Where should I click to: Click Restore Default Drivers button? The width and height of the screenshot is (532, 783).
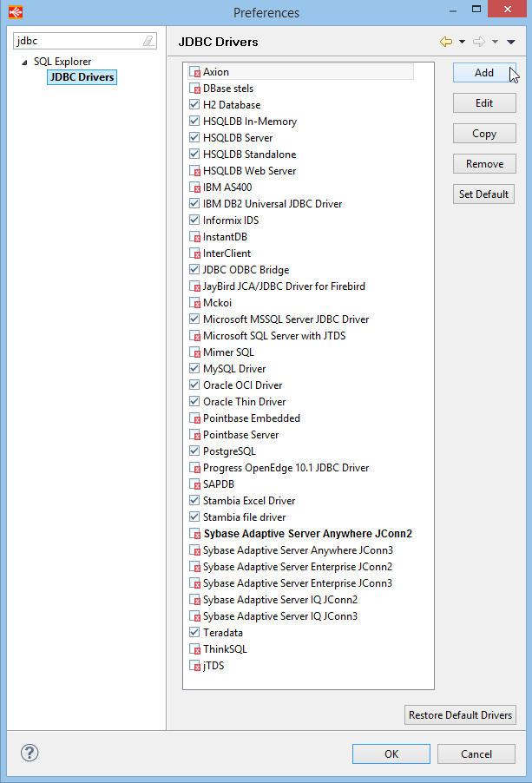click(x=460, y=715)
